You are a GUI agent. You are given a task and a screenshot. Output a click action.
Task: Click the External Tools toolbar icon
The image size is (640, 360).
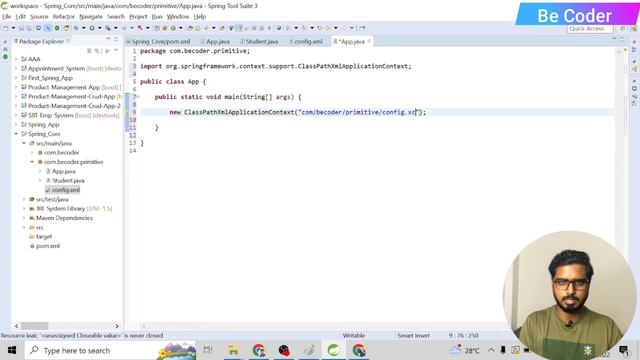pos(108,28)
